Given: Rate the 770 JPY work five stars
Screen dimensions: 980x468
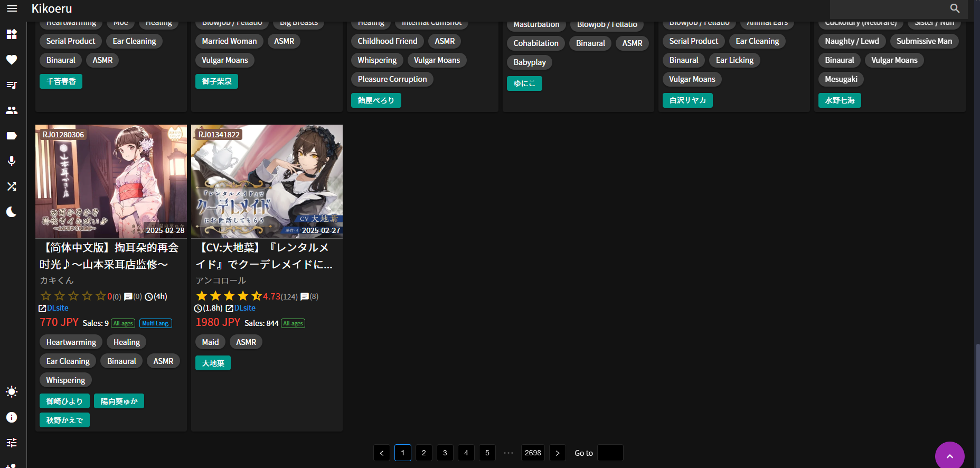Looking at the screenshot, I should (101, 296).
